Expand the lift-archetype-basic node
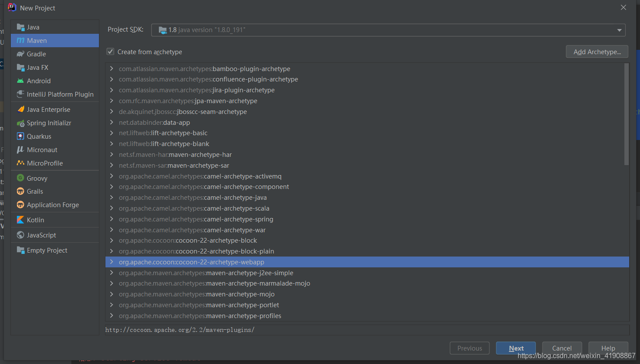This screenshot has width=640, height=364. tap(112, 133)
